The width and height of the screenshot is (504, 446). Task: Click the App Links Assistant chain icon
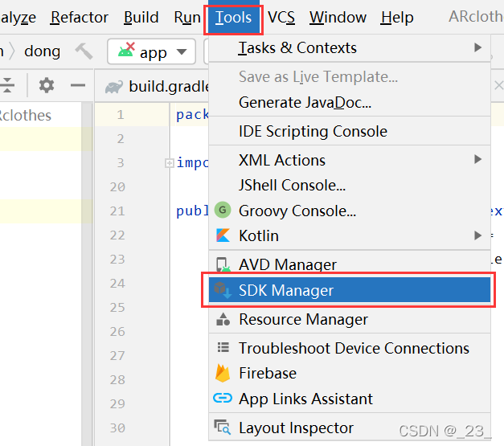[223, 398]
